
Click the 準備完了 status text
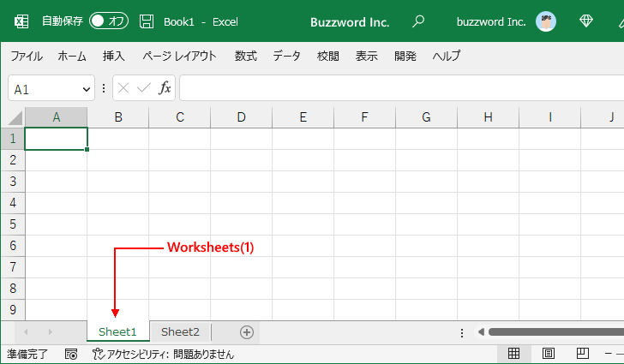coord(27,354)
